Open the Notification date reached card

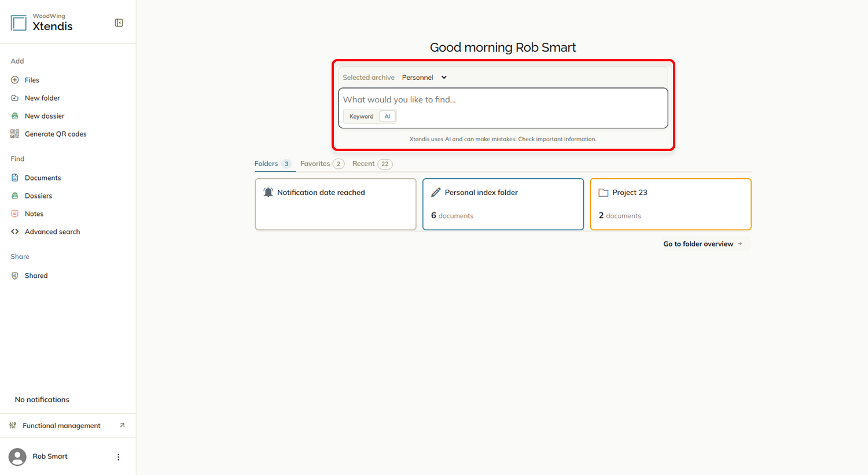pyautogui.click(x=336, y=204)
